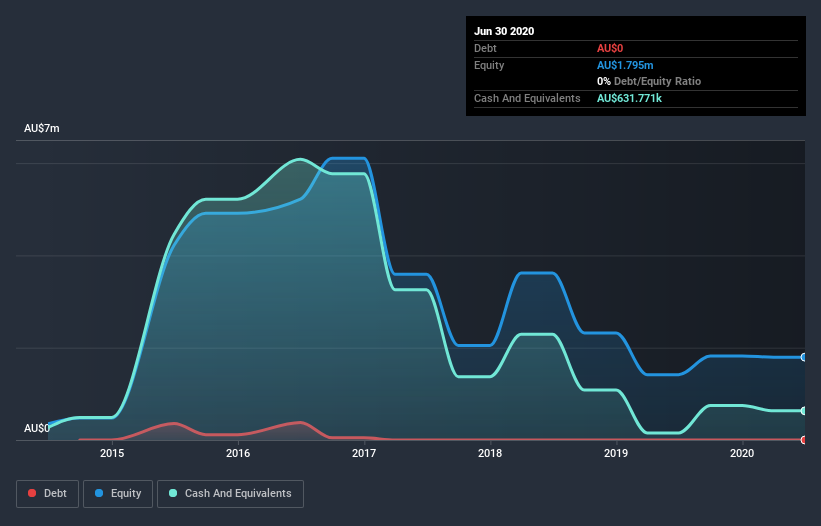Viewport: 821px width, 526px height.
Task: Click the teal Cash end-point marker
Action: (x=804, y=411)
